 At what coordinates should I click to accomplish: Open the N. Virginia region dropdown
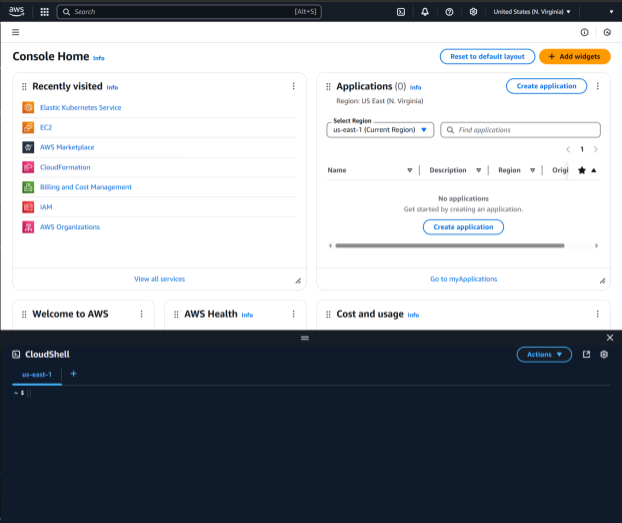coord(532,12)
